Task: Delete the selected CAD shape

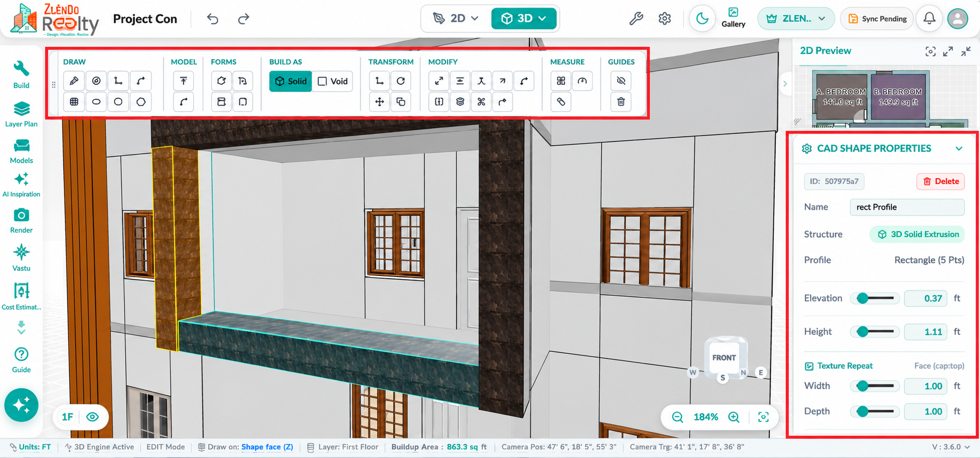Action: pyautogui.click(x=940, y=181)
